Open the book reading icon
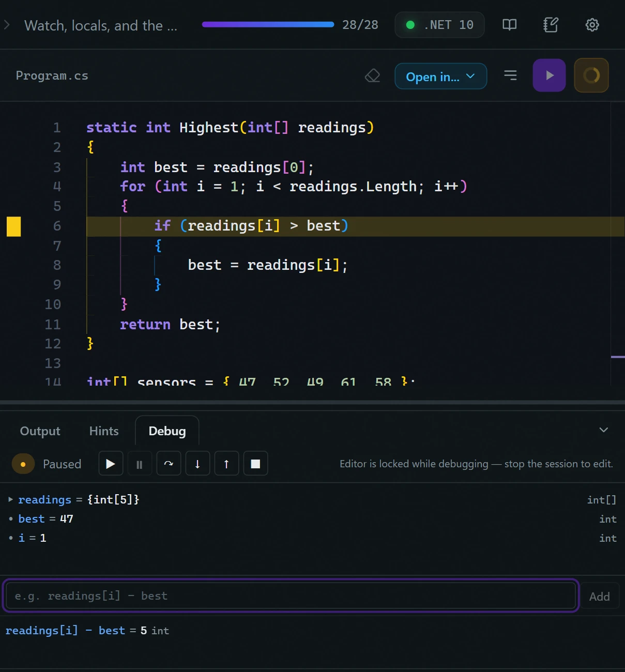The image size is (625, 672). click(x=509, y=25)
